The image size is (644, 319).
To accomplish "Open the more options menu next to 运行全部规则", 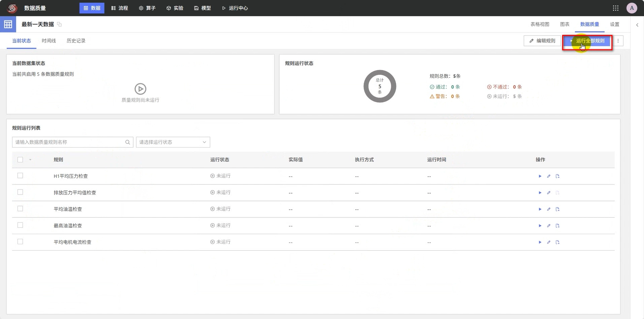I will [x=618, y=41].
